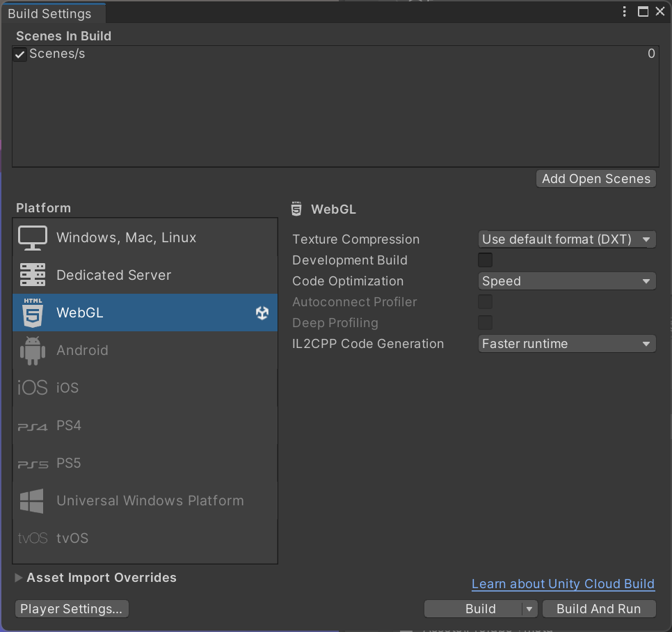Select the Windows, Mac, Linux platform

[145, 237]
